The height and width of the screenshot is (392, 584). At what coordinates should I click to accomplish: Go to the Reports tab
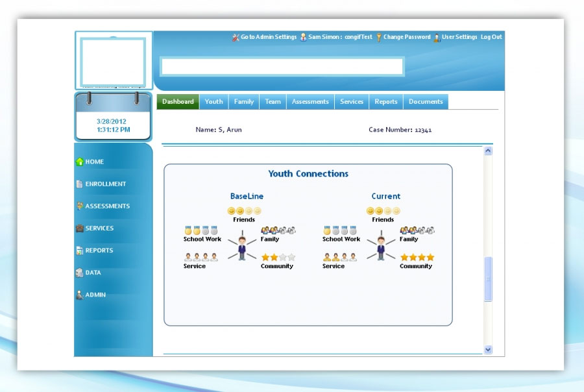(x=386, y=102)
